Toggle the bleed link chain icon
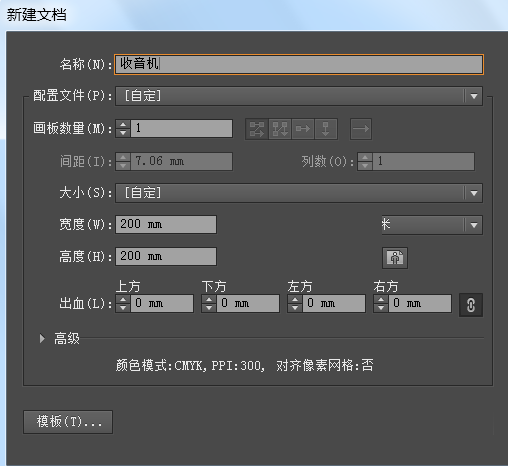 pyautogui.click(x=471, y=305)
